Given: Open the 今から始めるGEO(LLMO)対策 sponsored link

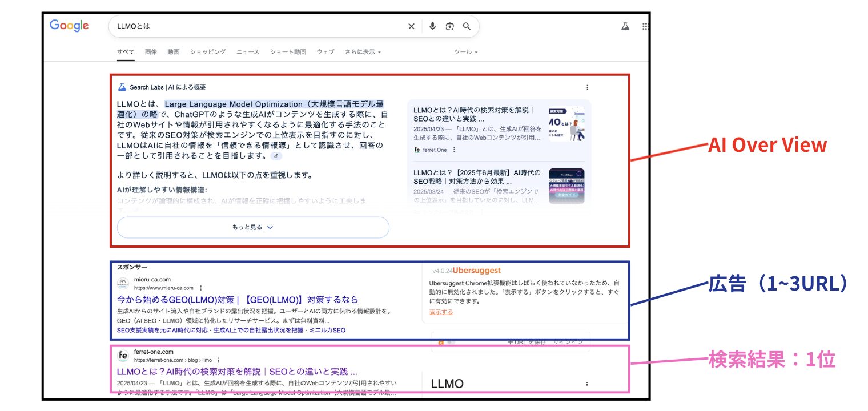Looking at the screenshot, I should (238, 300).
